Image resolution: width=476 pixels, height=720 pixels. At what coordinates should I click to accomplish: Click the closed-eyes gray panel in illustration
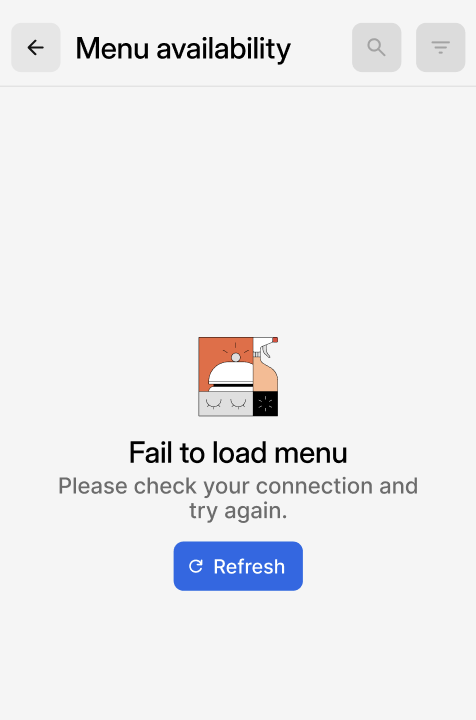(225, 404)
